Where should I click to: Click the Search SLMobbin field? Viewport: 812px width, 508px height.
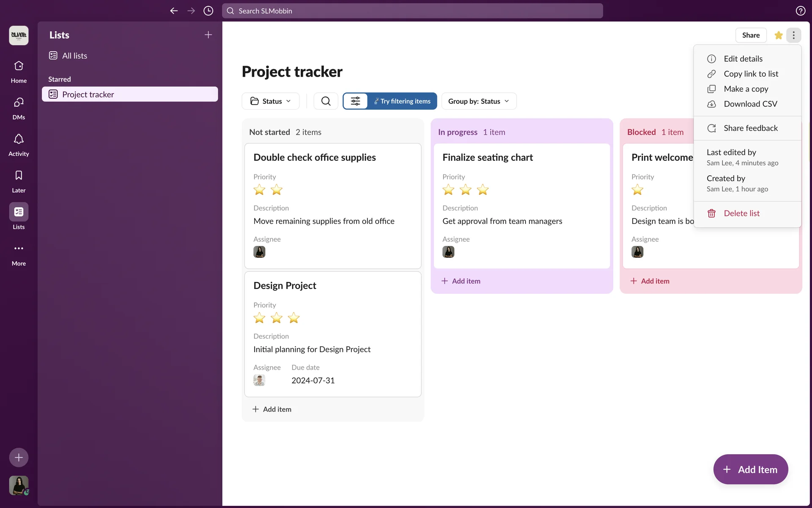(412, 11)
